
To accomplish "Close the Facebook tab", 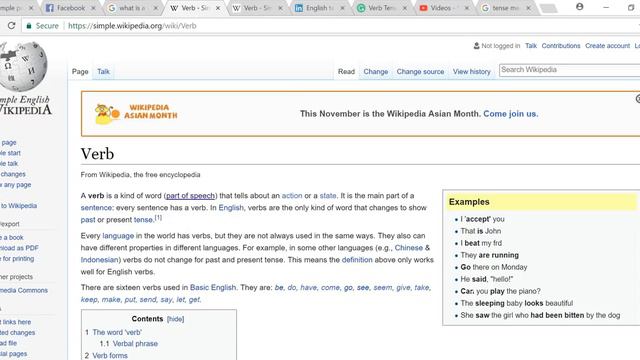I will click(93, 8).
